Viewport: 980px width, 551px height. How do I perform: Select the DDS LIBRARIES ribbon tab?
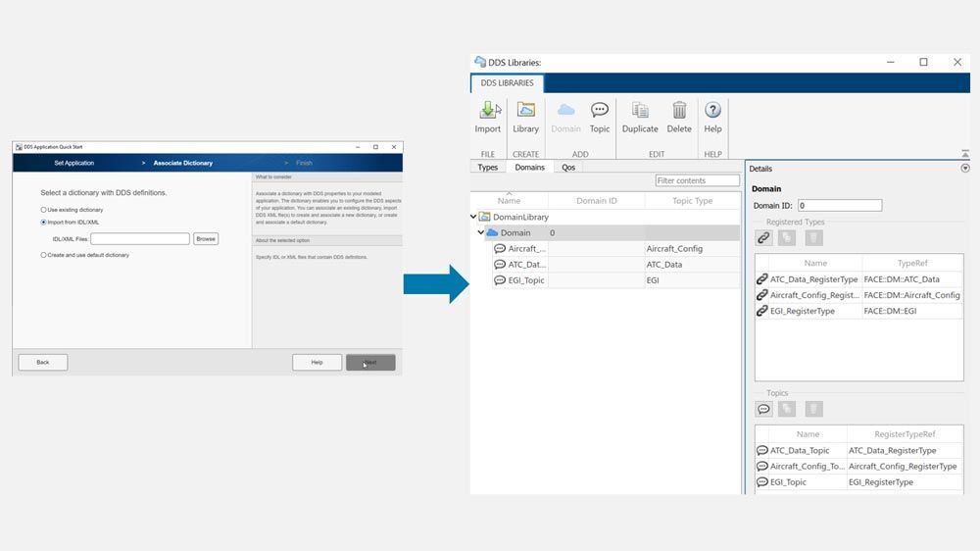(x=507, y=82)
